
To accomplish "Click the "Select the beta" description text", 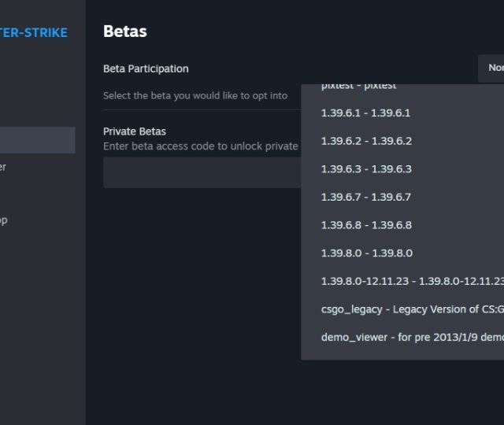I will click(195, 96).
